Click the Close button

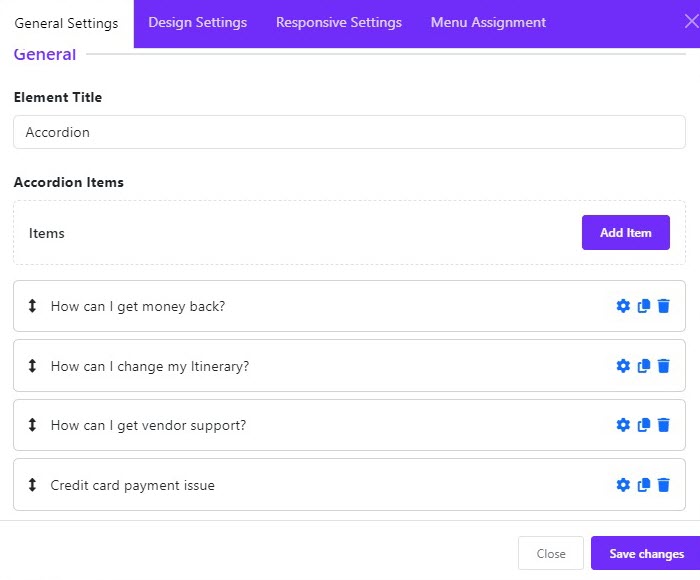pyautogui.click(x=551, y=553)
